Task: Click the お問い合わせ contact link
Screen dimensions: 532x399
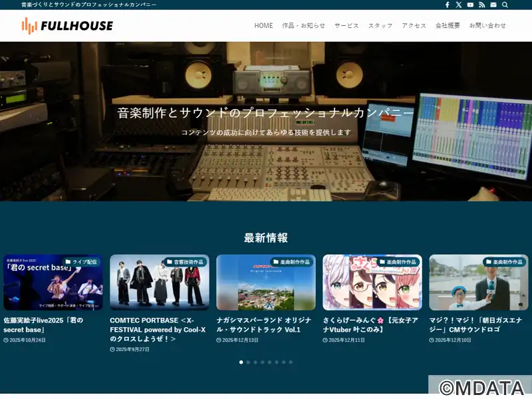Action: pyautogui.click(x=487, y=26)
